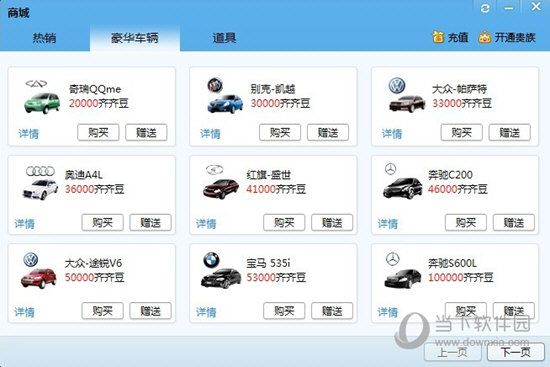The width and height of the screenshot is (550, 367).
Task: Click 购买 on 奥迪A4L card
Action: tap(102, 222)
